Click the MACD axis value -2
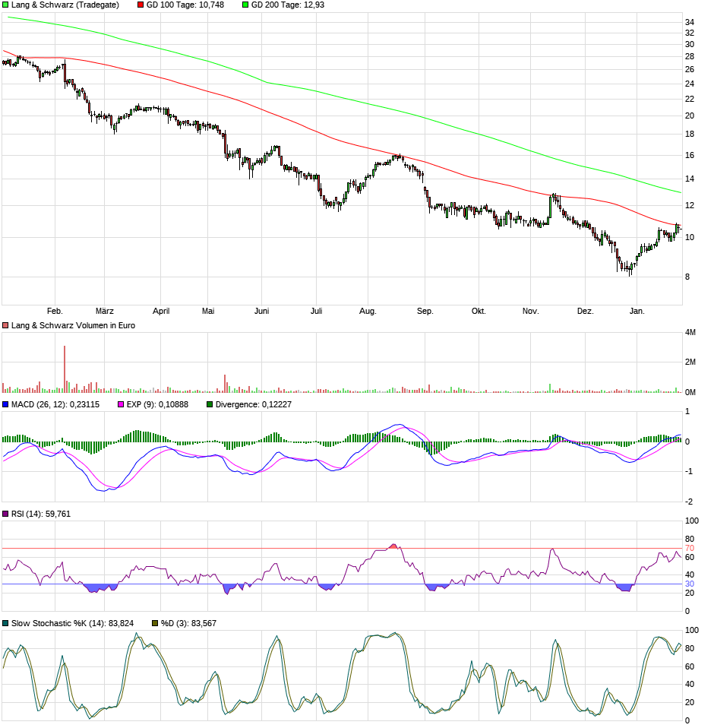714x728 pixels. [689, 502]
